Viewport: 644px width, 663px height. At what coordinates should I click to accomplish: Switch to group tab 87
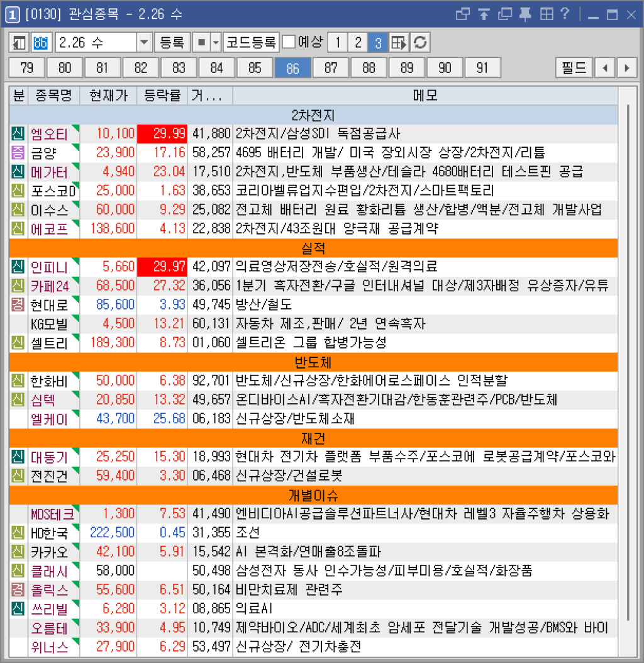331,68
